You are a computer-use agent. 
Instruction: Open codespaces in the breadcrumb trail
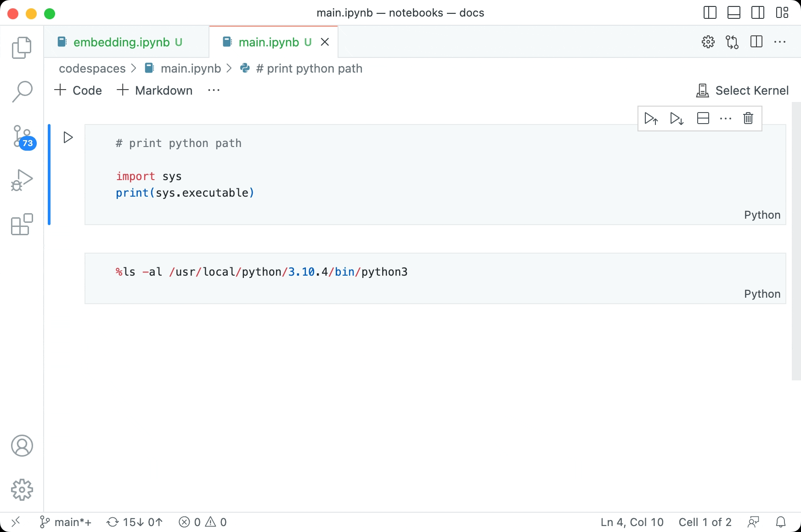(x=92, y=68)
